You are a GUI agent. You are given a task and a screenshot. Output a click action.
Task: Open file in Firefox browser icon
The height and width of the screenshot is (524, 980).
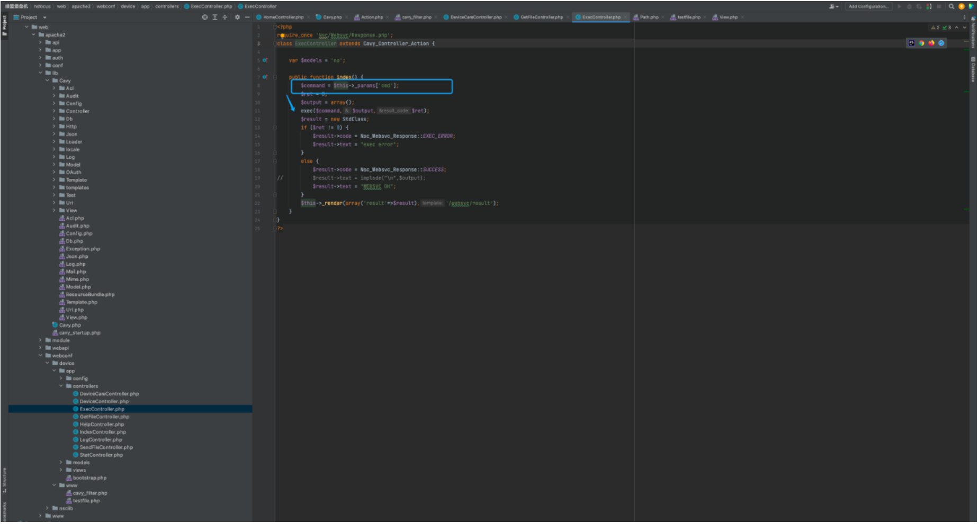931,43
